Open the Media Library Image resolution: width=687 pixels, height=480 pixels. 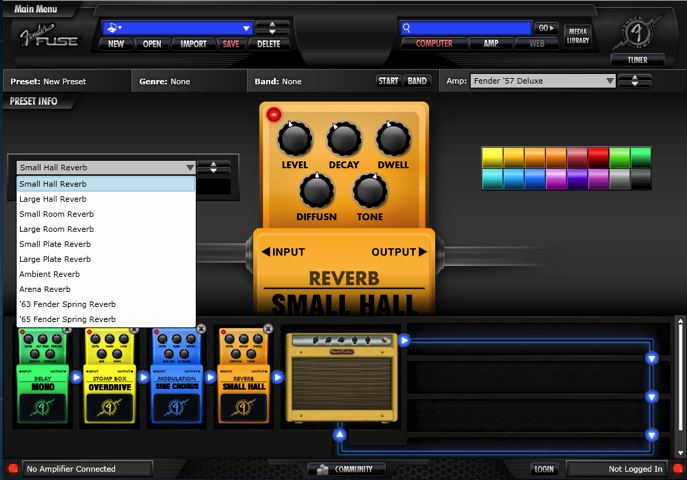pos(578,35)
